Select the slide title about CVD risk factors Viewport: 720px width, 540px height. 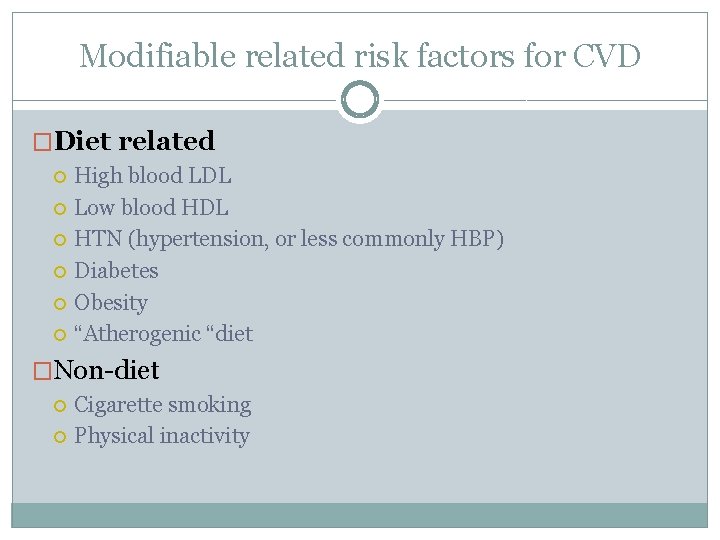pyautogui.click(x=360, y=56)
